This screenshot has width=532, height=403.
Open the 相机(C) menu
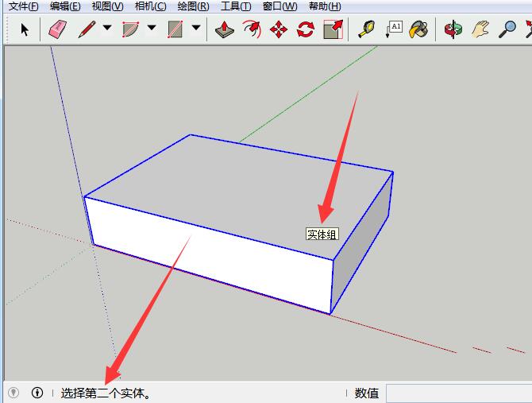150,6
